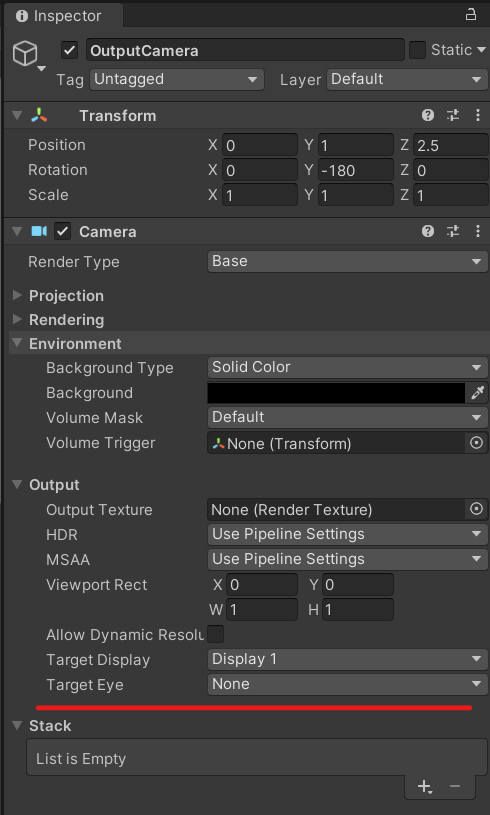Screen dimensions: 490x815
Task: Open Render Type dropdown
Action: (348, 261)
